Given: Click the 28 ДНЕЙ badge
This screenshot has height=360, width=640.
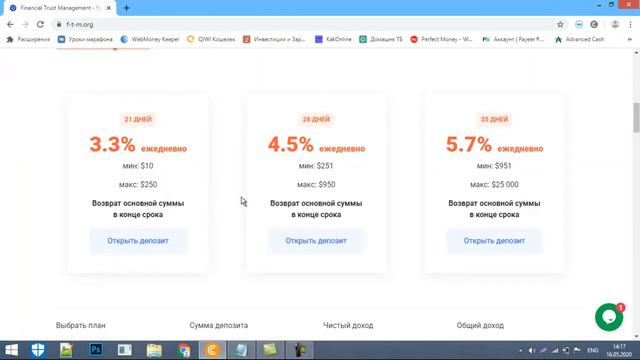Looking at the screenshot, I should tap(316, 119).
